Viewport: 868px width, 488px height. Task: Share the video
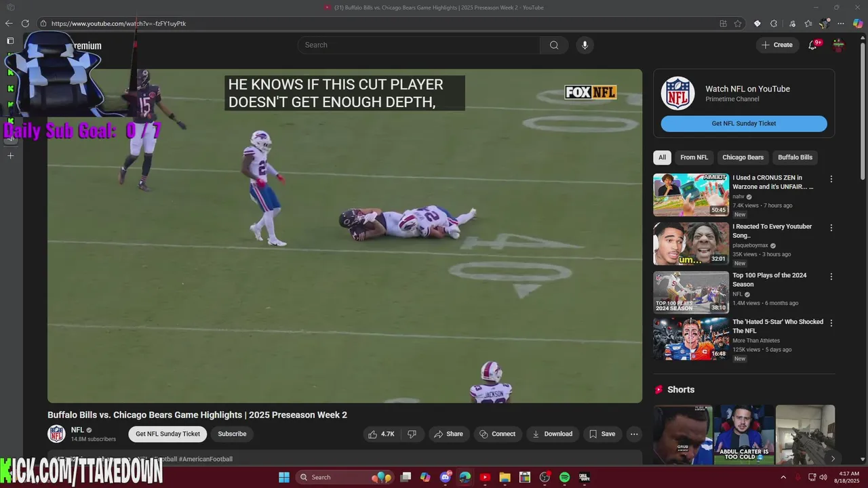pos(448,434)
